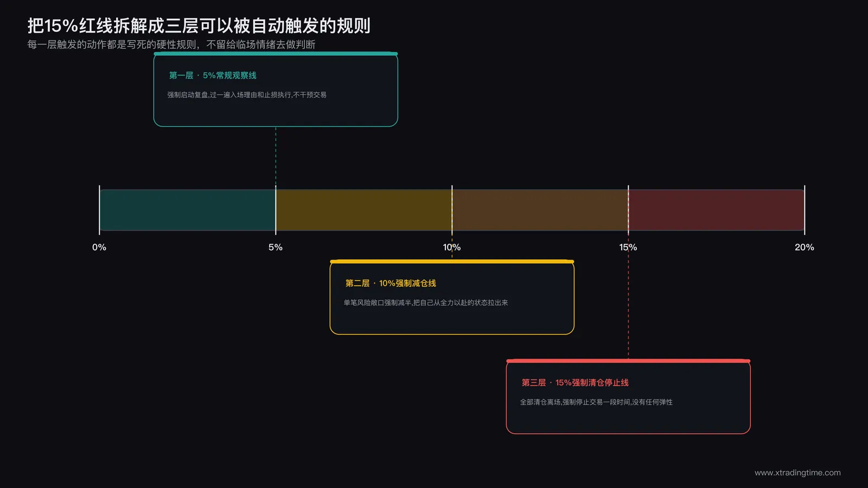Image resolution: width=868 pixels, height=488 pixels.
Task: Select the text 单笔风险敞口强制减半,把自己从全力以赴的状态拉出来
Action: click(x=426, y=303)
